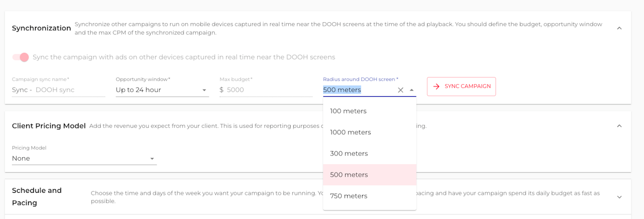Open the Opportunity window dropdown
The height and width of the screenshot is (219, 644).
(162, 90)
